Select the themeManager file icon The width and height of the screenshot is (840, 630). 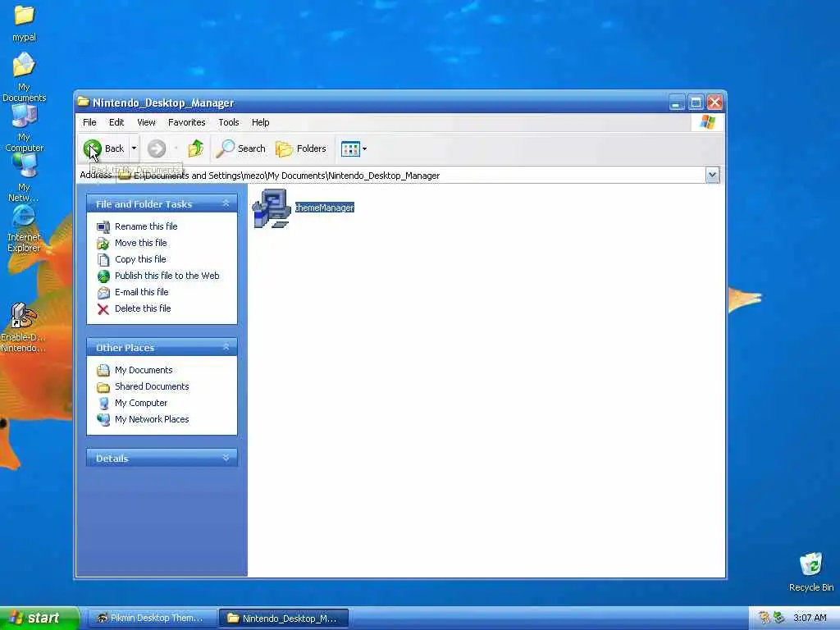click(x=272, y=208)
